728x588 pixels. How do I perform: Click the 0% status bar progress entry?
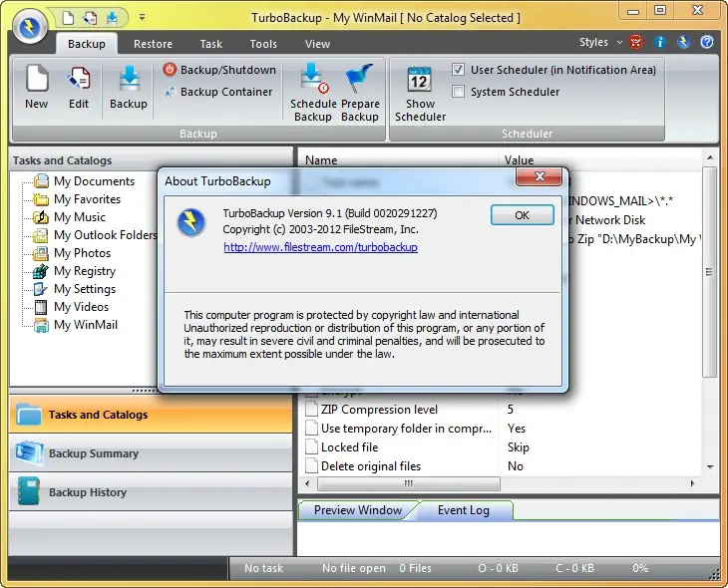(x=640, y=568)
